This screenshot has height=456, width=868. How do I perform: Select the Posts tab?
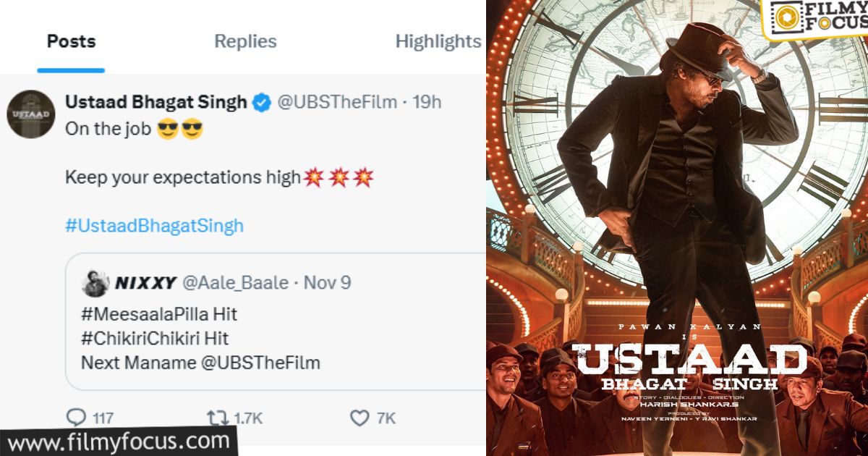click(70, 41)
